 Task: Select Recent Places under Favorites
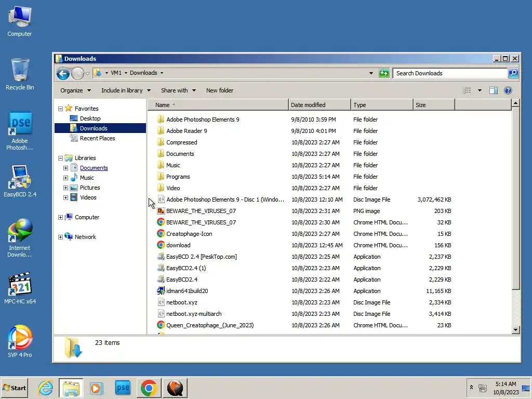pyautogui.click(x=97, y=138)
